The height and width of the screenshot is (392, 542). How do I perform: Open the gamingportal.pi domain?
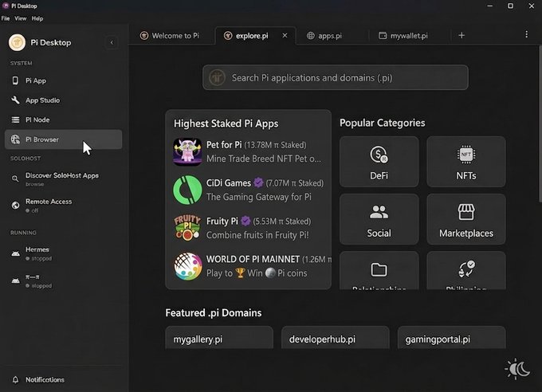tap(451, 338)
